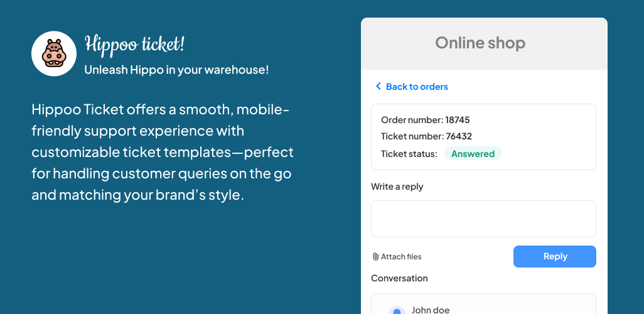
Task: Click the John doe name
Action: click(x=431, y=310)
